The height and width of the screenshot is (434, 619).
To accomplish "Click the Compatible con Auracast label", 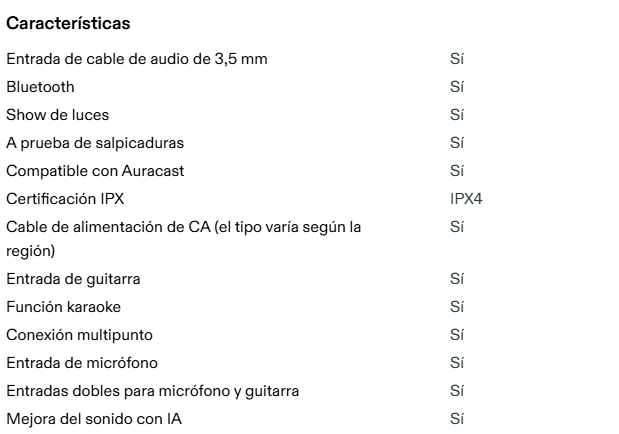I will [x=95, y=171].
